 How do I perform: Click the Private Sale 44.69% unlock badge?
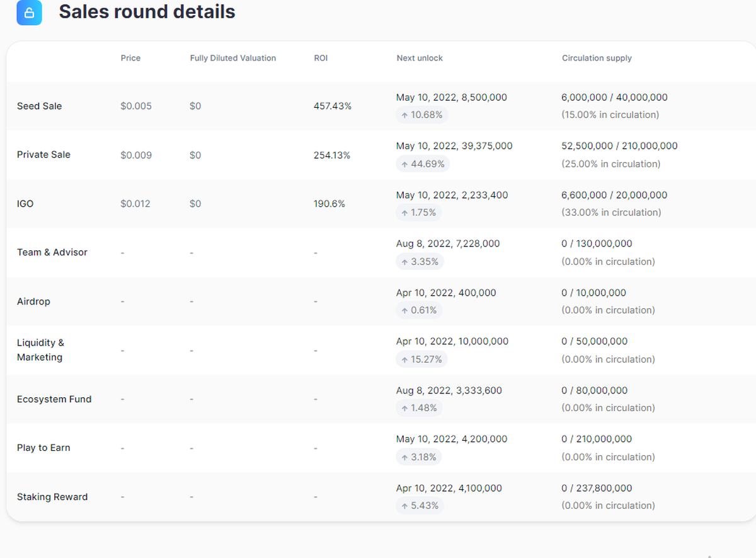422,164
